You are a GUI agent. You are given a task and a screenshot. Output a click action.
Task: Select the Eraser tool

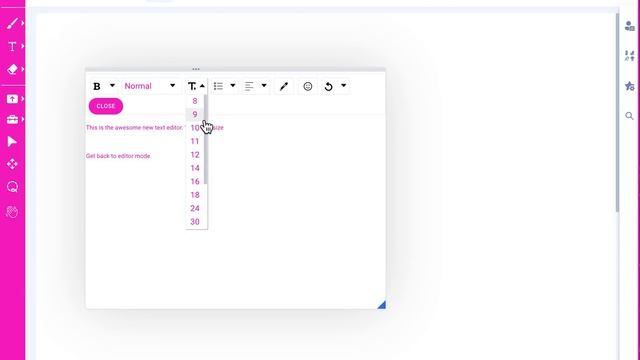(12, 69)
